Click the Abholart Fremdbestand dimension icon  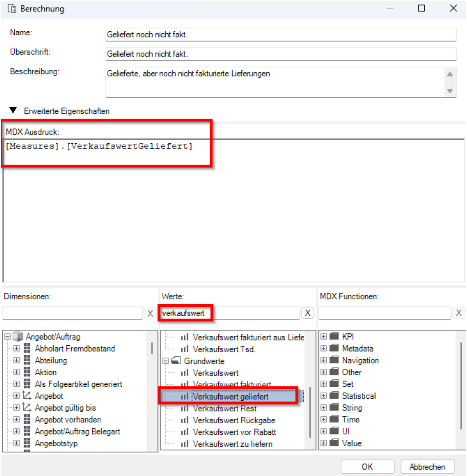(x=27, y=348)
